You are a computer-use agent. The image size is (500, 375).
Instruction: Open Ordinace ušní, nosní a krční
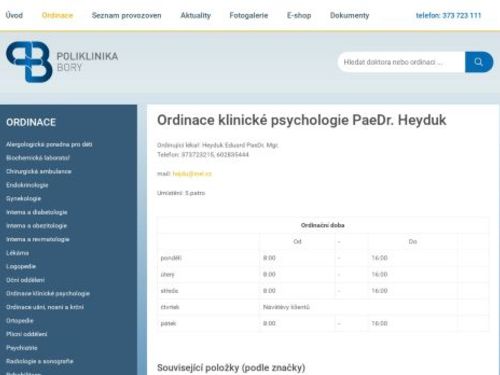tap(45, 307)
